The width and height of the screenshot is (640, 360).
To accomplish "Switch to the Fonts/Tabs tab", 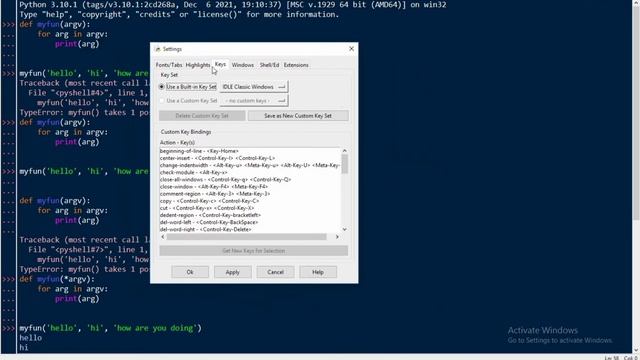I will tap(169, 65).
